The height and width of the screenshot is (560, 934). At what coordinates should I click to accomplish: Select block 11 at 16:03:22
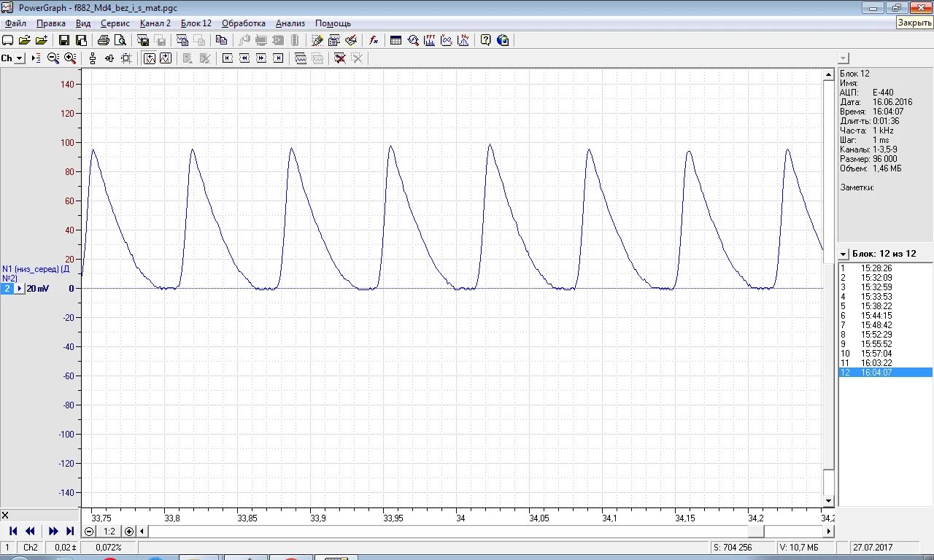[885, 363]
